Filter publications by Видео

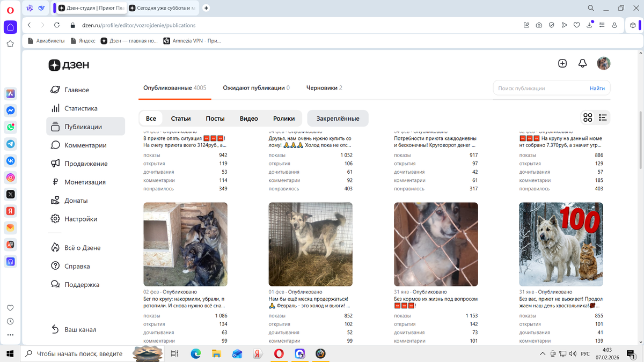[249, 119]
